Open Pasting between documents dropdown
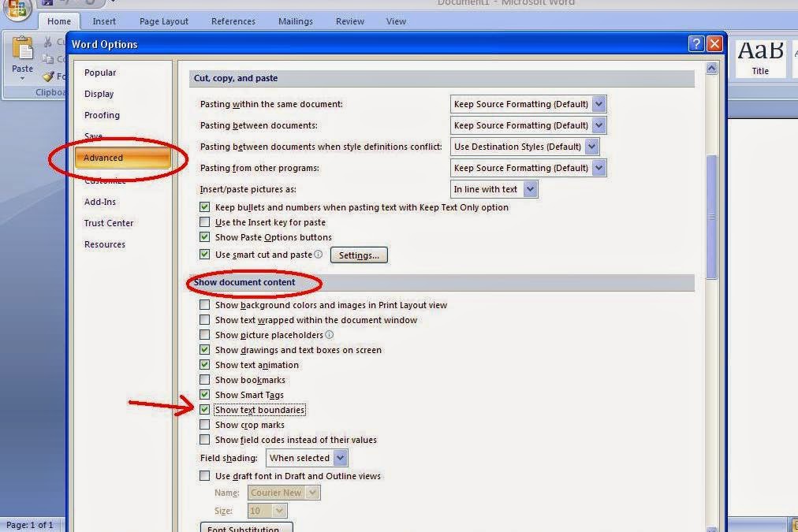 (528, 125)
